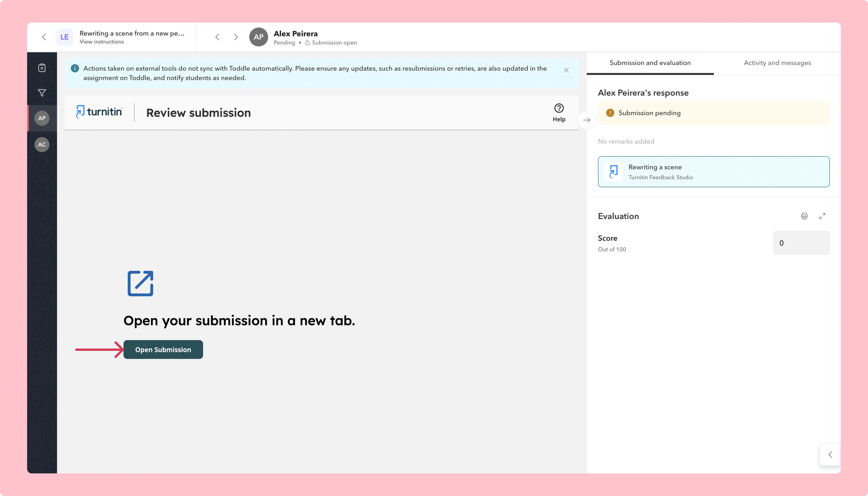Go to previous student with left chevron
This screenshot has height=496, width=868.
click(217, 37)
